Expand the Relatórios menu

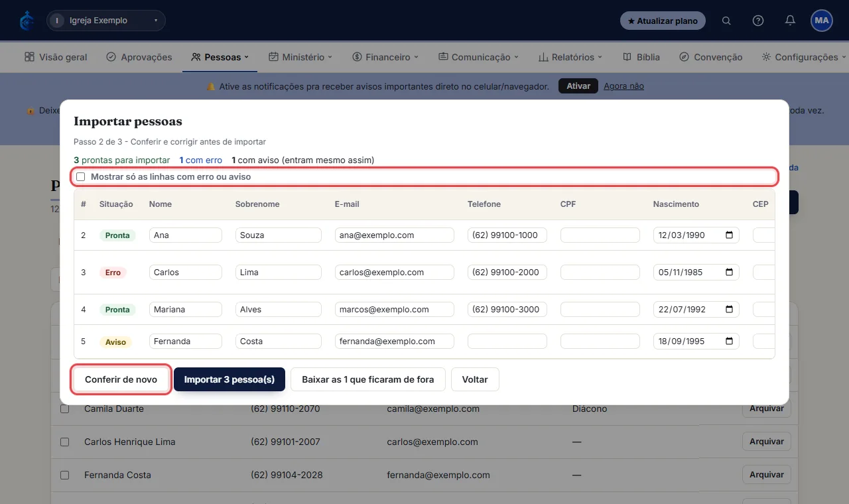pyautogui.click(x=570, y=57)
